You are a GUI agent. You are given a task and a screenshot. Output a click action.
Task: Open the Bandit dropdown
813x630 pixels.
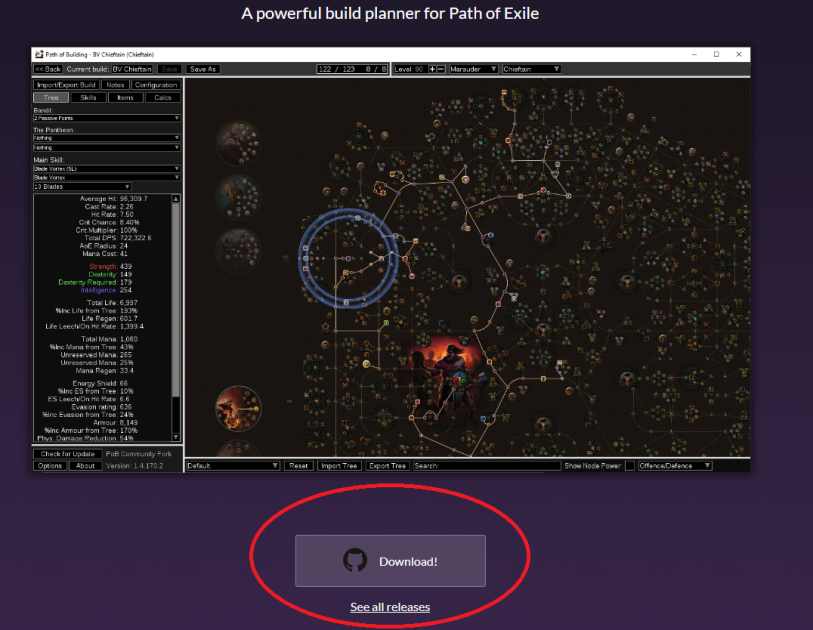[x=106, y=118]
